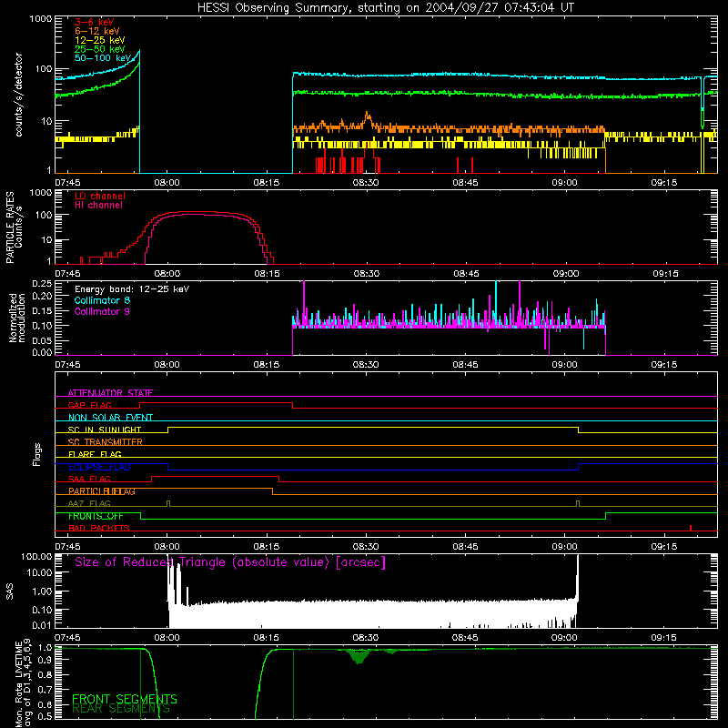Select the 25-50 keV legend label

(x=99, y=49)
